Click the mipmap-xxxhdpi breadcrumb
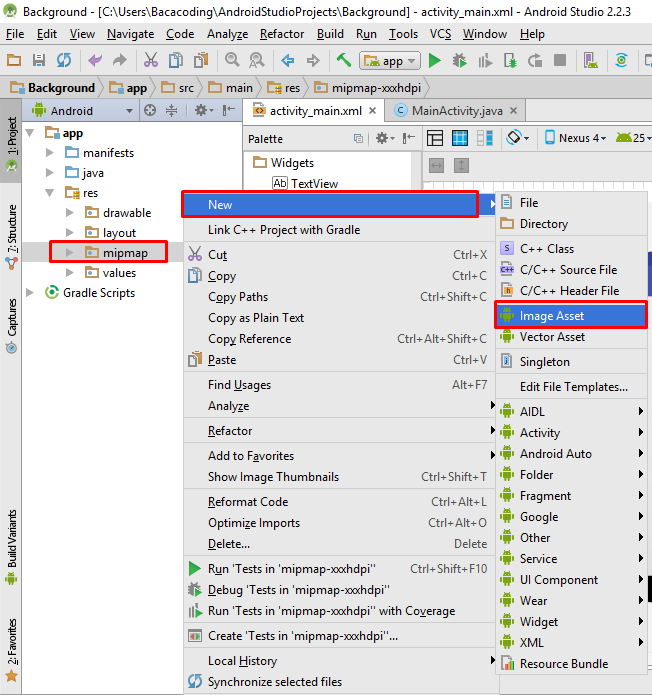The image size is (652, 695). coord(368,88)
